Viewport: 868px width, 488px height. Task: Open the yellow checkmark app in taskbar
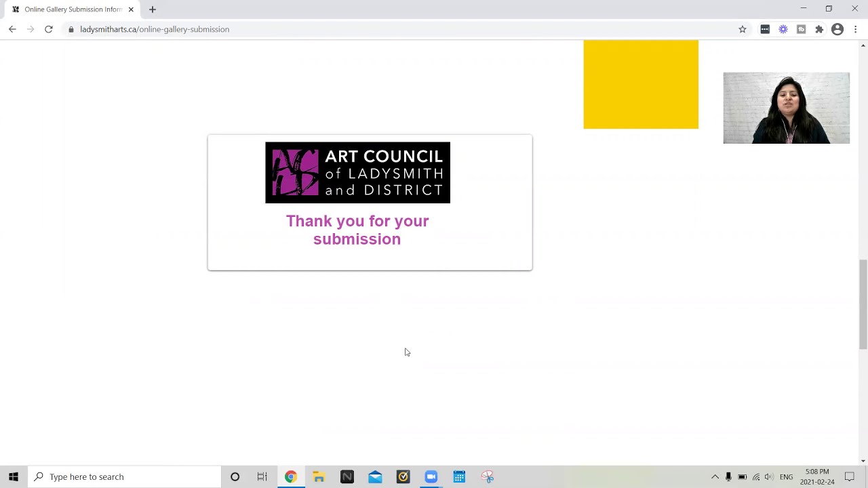click(403, 476)
